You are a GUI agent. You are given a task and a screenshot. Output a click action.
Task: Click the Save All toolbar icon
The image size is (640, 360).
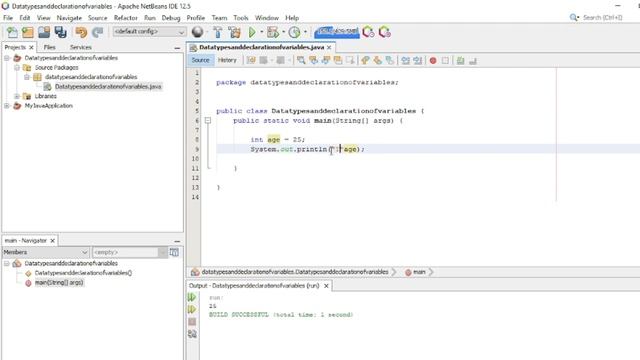click(x=60, y=32)
